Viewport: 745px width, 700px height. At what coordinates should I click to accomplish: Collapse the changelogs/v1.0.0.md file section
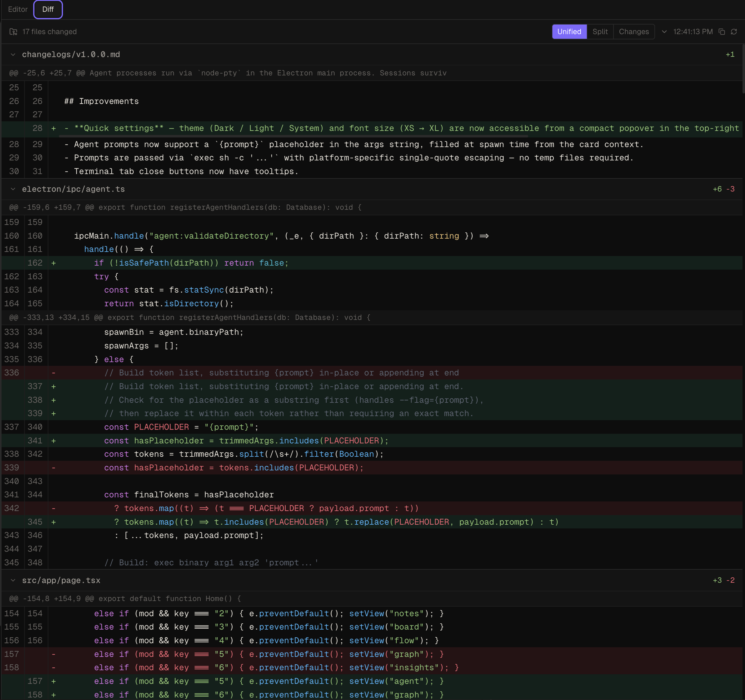(13, 55)
